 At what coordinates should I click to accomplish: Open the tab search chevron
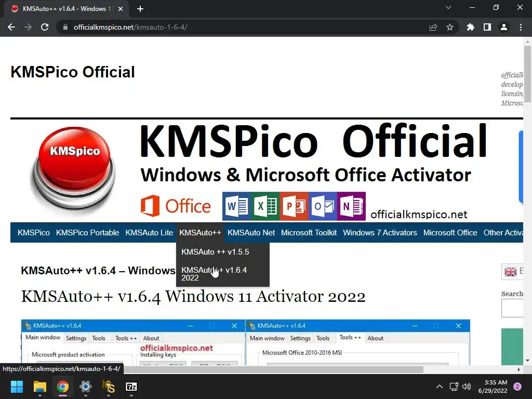point(448,7)
